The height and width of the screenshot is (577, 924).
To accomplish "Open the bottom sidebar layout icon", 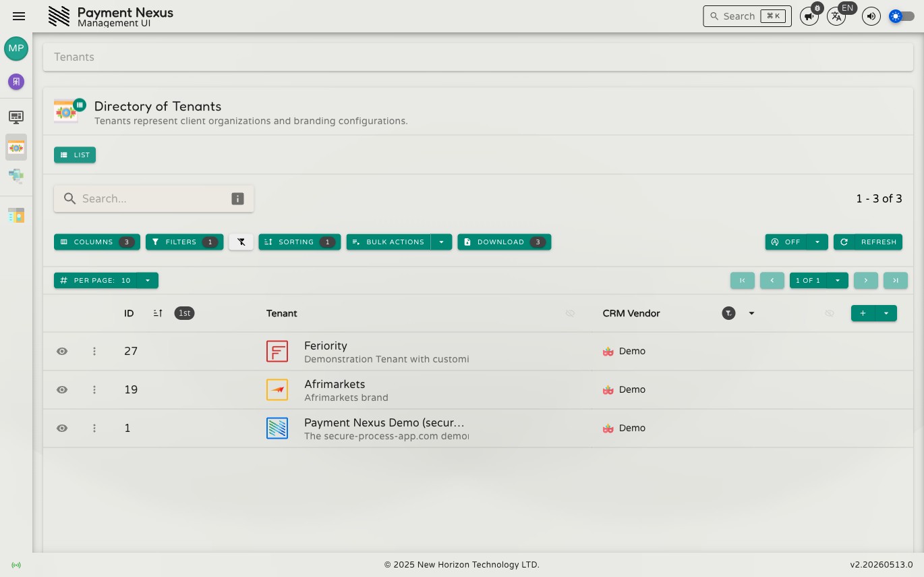I will [x=16, y=215].
